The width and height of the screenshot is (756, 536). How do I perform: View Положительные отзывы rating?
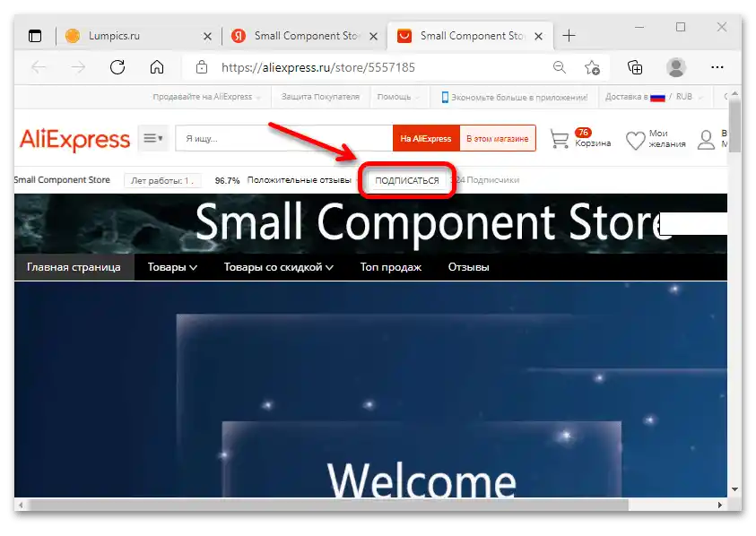pos(283,180)
